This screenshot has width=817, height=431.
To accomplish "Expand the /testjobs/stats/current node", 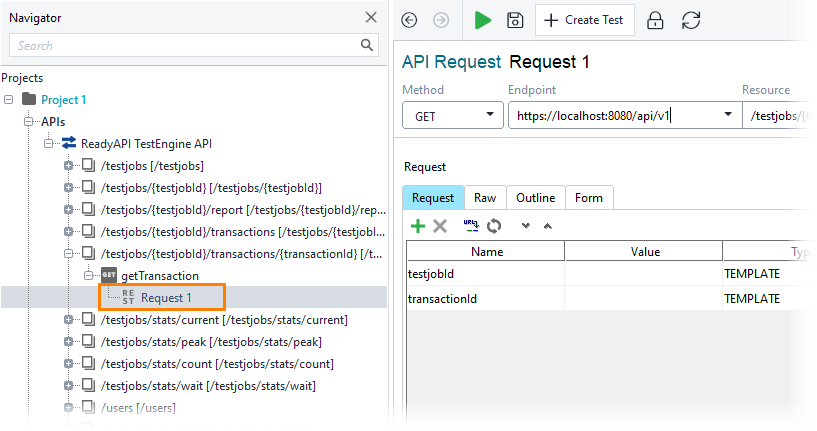I will click(68, 319).
